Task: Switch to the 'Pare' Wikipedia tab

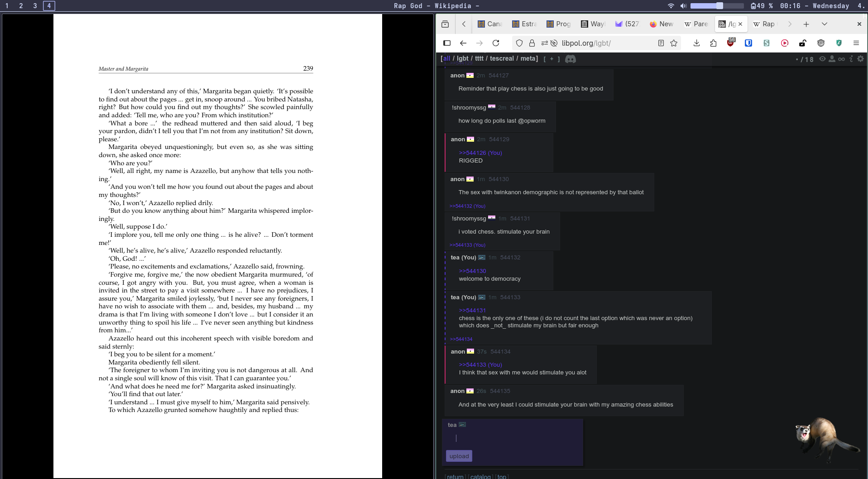Action: pyautogui.click(x=696, y=24)
